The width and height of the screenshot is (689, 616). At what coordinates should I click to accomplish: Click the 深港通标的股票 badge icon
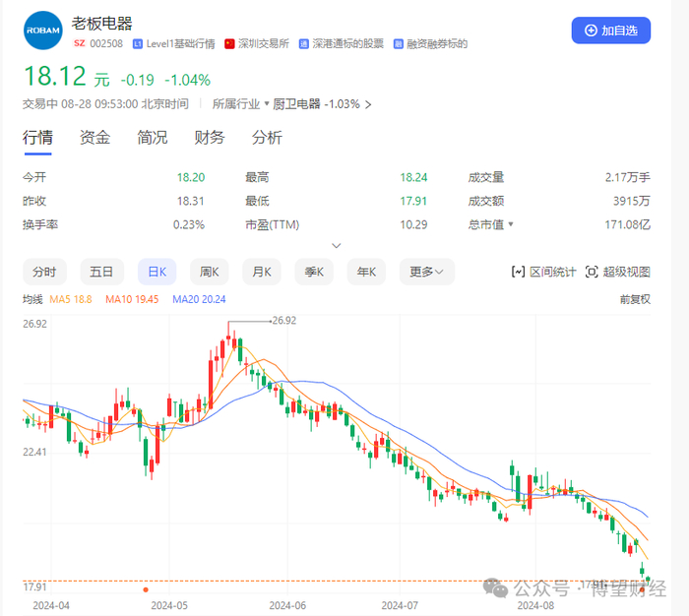(303, 44)
